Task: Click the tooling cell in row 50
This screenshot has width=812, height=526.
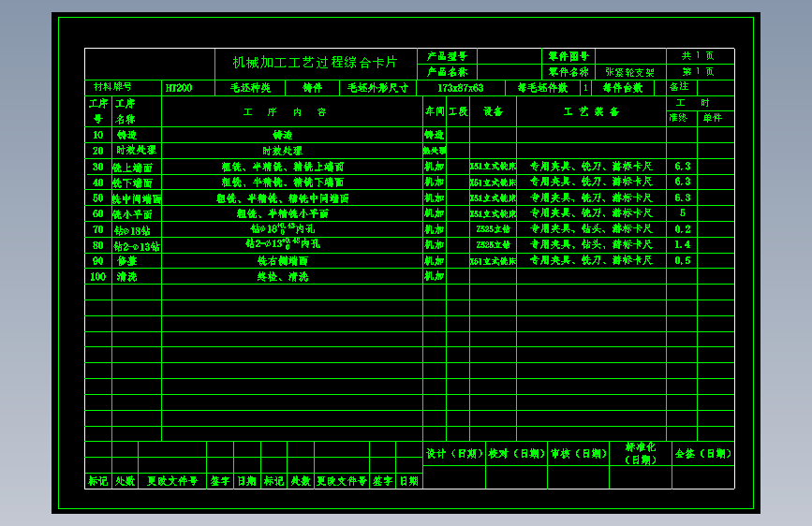Action: click(591, 197)
